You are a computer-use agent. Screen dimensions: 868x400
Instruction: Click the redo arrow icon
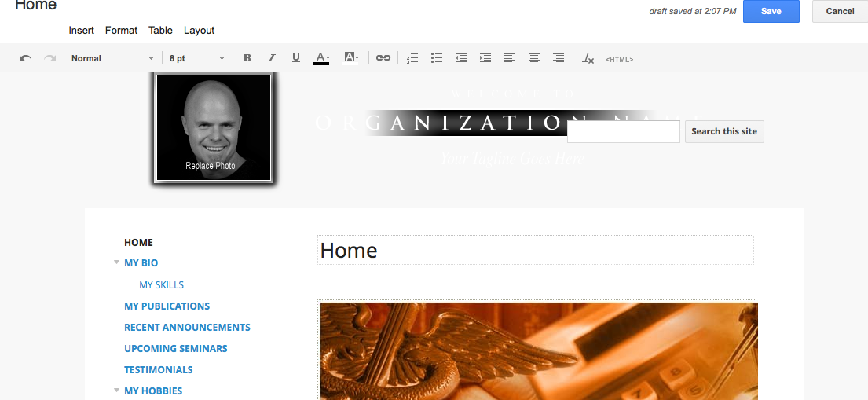pos(49,58)
